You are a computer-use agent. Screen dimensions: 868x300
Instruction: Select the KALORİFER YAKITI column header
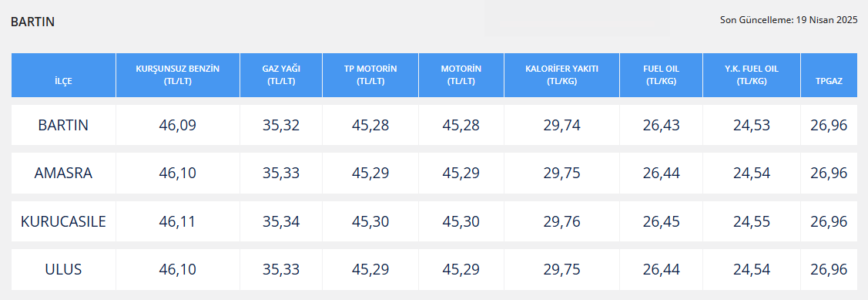click(562, 76)
